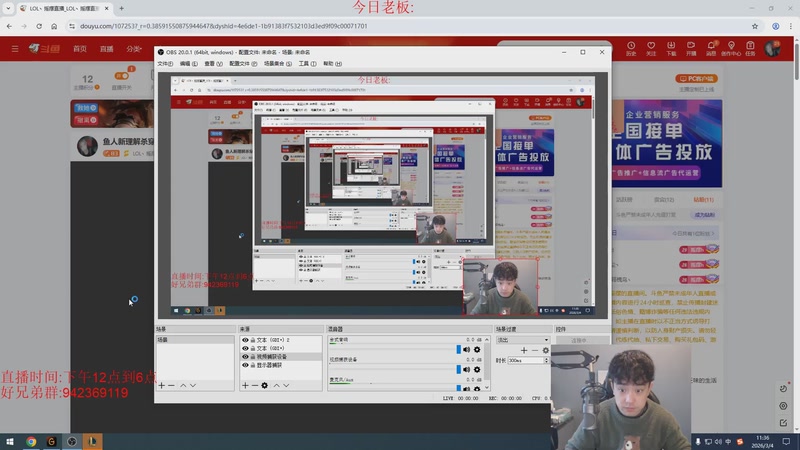Toggle lock on 文本 (GDI+) 2 source
This screenshot has width=800, height=450.
point(253,340)
